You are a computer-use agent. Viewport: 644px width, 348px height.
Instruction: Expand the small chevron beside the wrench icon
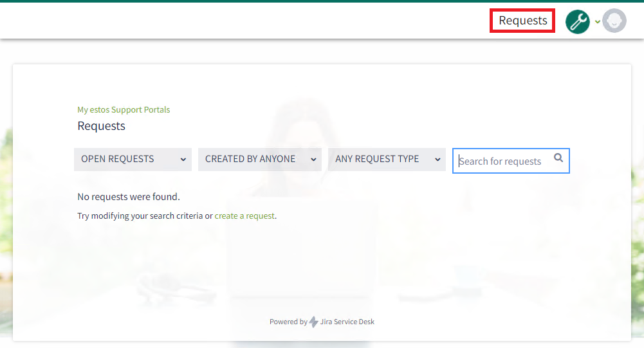point(597,22)
